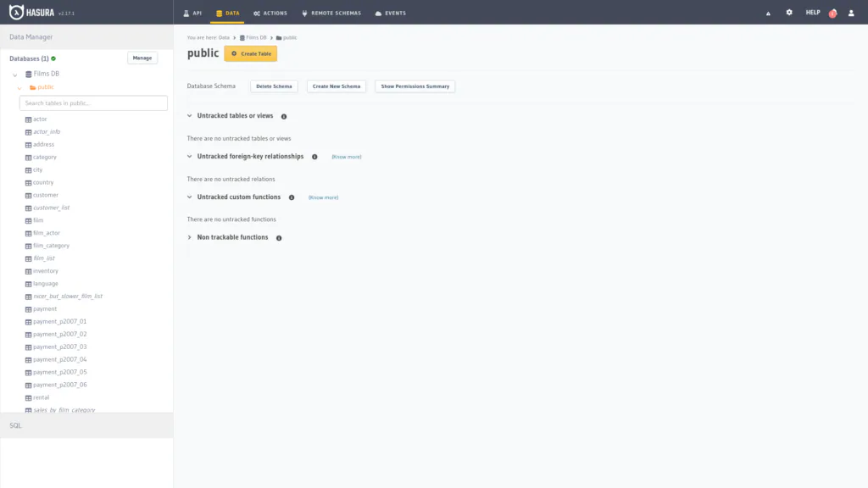Click the notifications heart icon
The image size is (868, 488).
pos(832,14)
